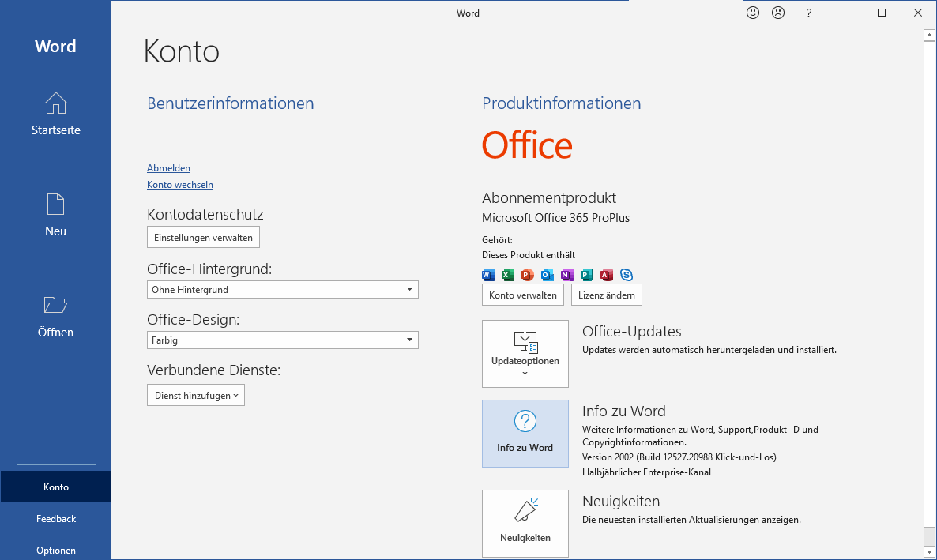Click the Einstellungen verwalten button
This screenshot has height=560, width=937.
[203, 237]
